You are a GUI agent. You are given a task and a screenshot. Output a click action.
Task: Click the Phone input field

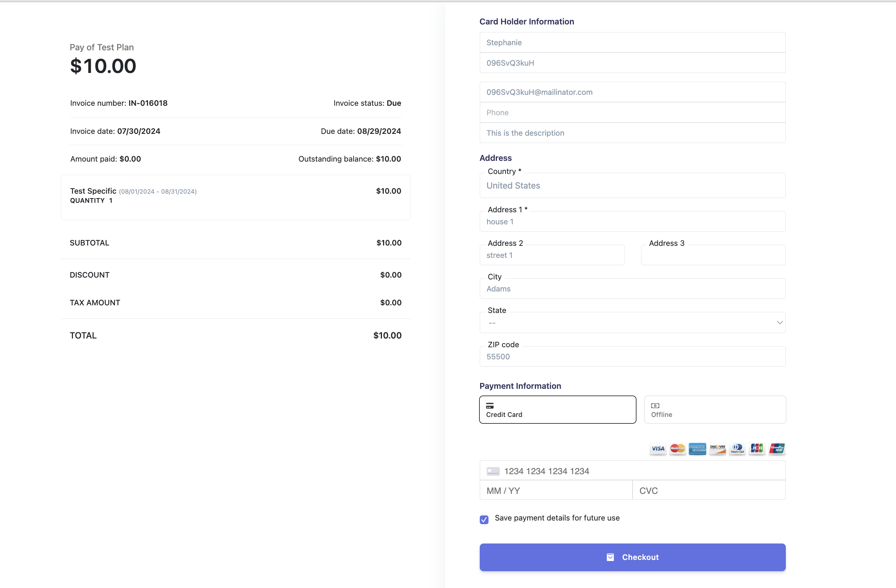pos(633,113)
